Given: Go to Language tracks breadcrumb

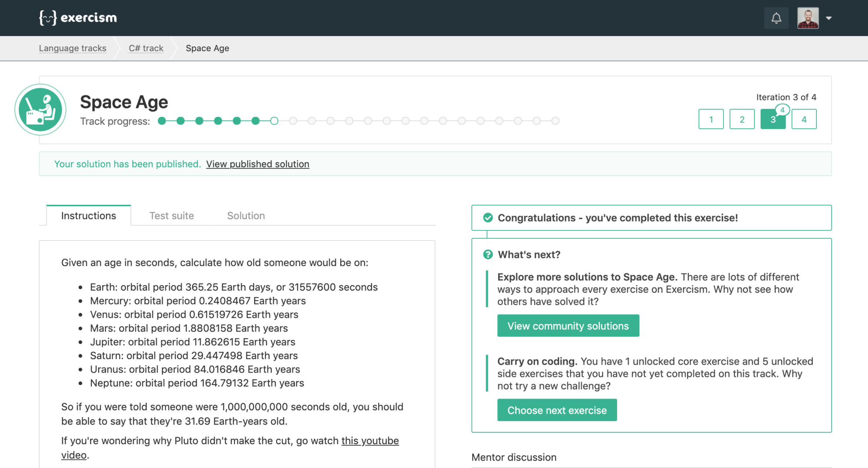Looking at the screenshot, I should click(x=72, y=48).
